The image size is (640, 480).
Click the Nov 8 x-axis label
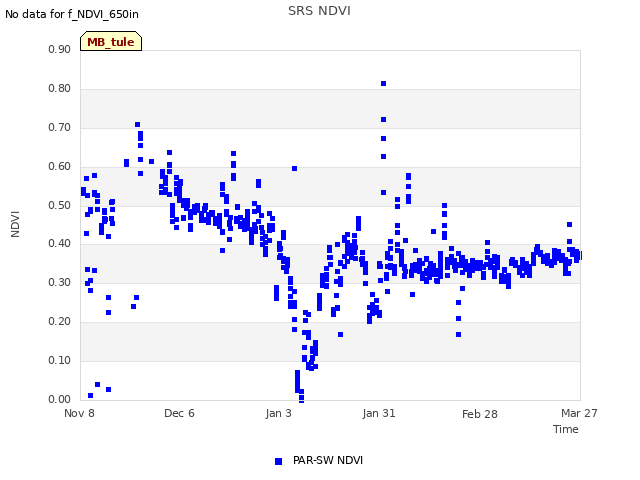pos(79,413)
